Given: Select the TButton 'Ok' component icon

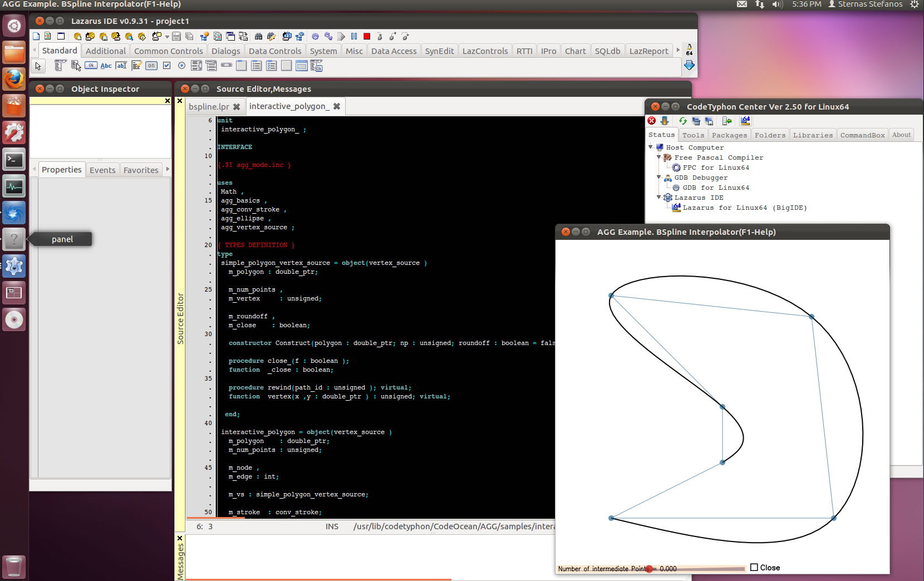Looking at the screenshot, I should [x=91, y=66].
